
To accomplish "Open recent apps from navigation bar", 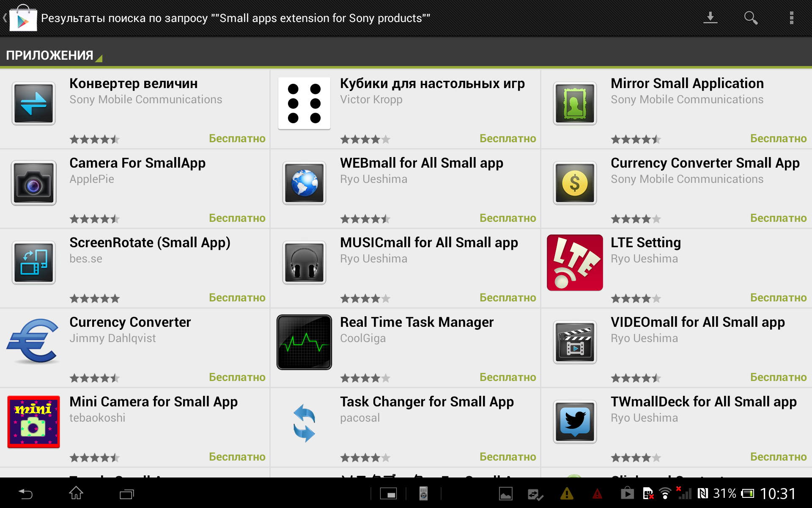I will (126, 494).
